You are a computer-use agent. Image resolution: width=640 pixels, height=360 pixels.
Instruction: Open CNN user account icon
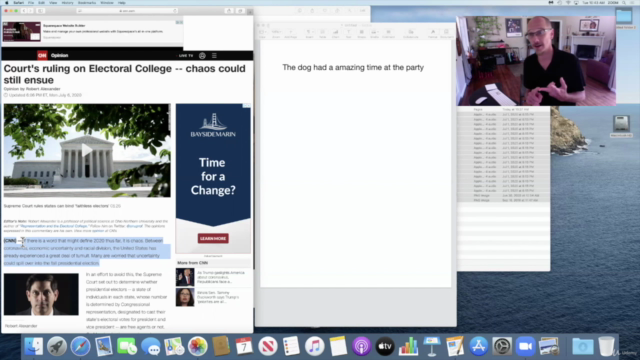coord(202,56)
